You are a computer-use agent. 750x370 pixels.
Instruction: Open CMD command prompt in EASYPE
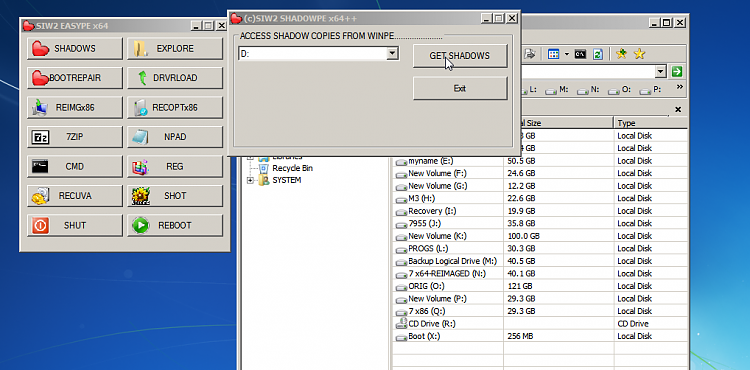(75, 166)
